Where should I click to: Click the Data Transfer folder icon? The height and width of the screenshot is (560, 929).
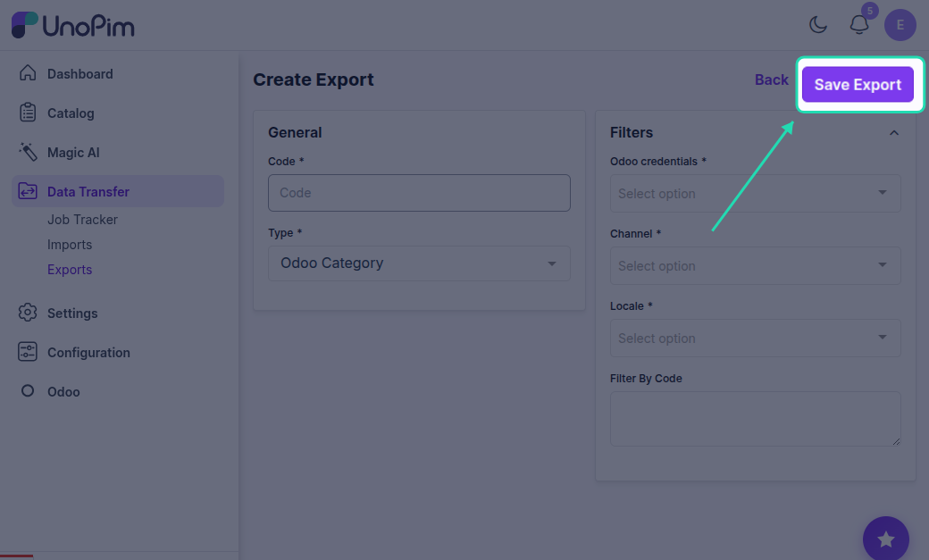28,191
